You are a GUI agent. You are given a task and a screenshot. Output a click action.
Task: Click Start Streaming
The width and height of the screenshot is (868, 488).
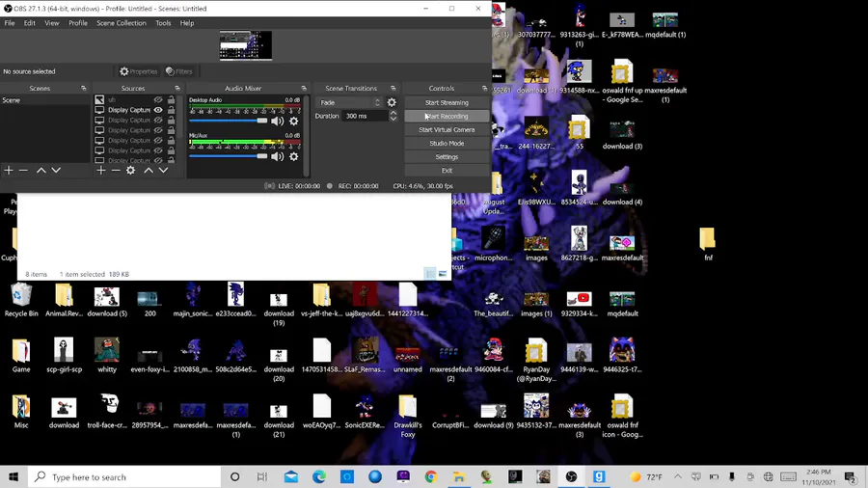pyautogui.click(x=447, y=102)
